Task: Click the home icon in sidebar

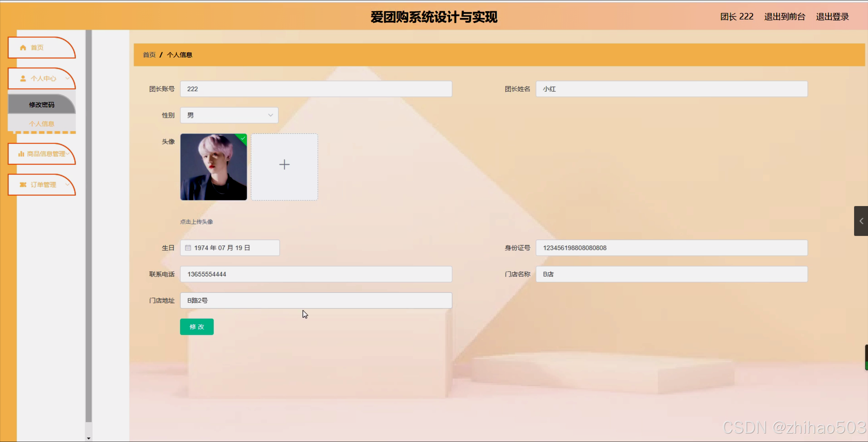Action: click(23, 48)
